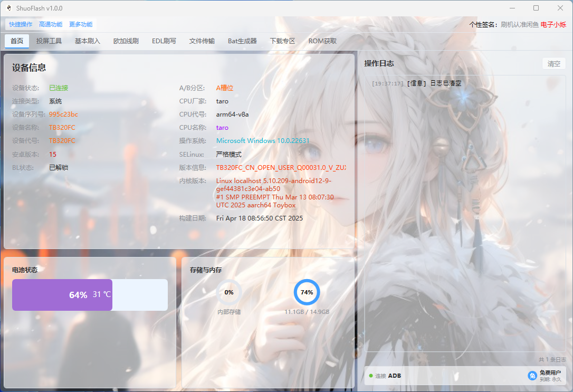Click the device name value TB320FC
Viewport: 573px width, 392px height.
tap(62, 128)
